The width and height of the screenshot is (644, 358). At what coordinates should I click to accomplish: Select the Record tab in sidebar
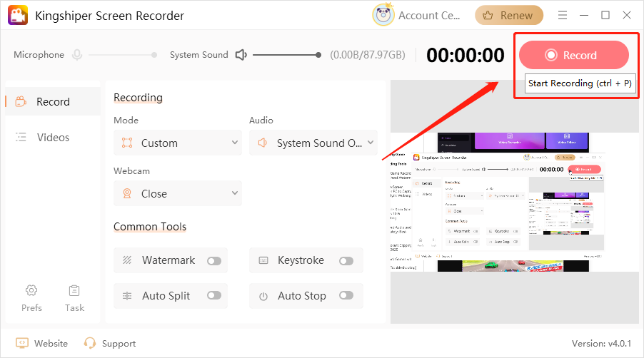click(53, 101)
